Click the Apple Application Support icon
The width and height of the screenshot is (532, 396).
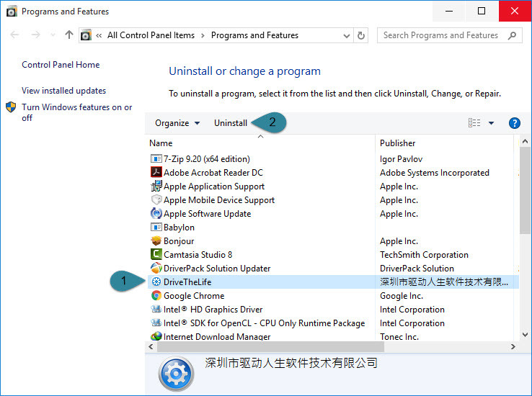click(x=156, y=186)
